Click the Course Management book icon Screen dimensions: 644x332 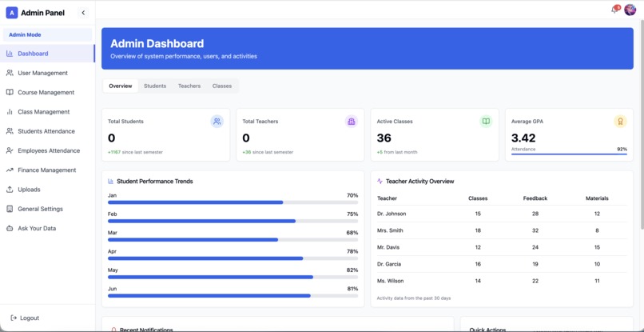tap(10, 92)
